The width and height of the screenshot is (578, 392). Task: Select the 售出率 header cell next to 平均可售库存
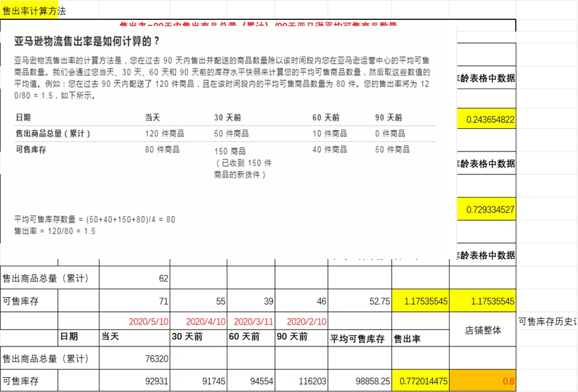pyautogui.click(x=421, y=338)
